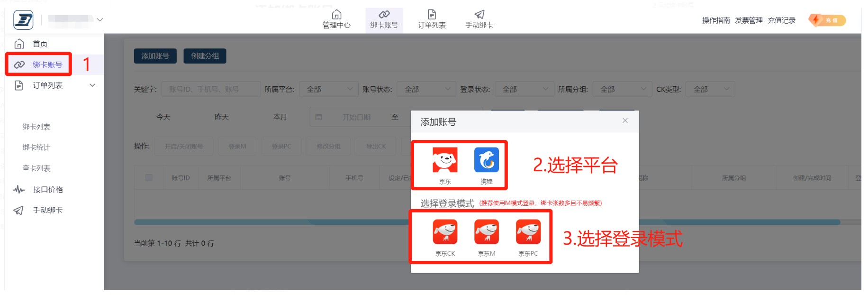Click the 导出CK operation button
The width and height of the screenshot is (868, 295).
376,146
